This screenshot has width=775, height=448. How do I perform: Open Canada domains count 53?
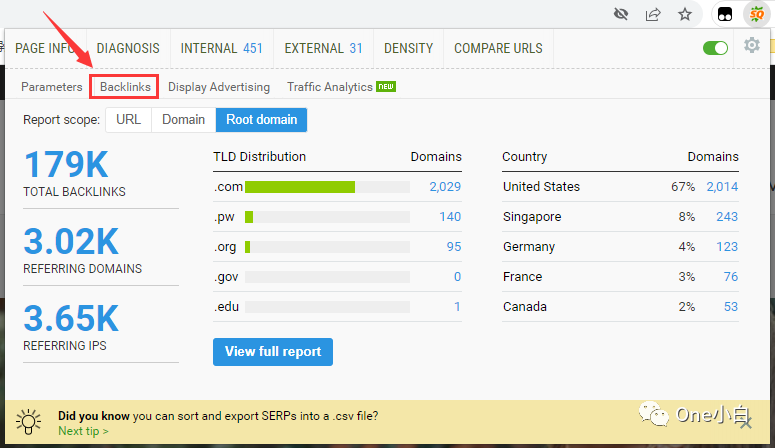731,307
